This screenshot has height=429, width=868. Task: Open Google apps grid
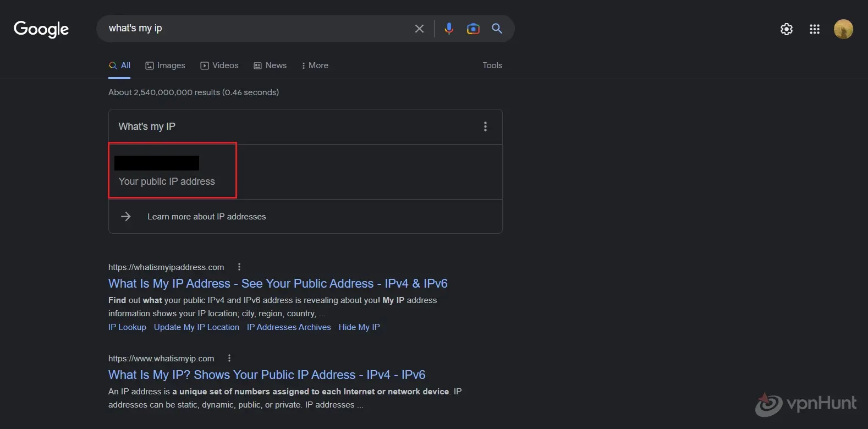(x=815, y=29)
